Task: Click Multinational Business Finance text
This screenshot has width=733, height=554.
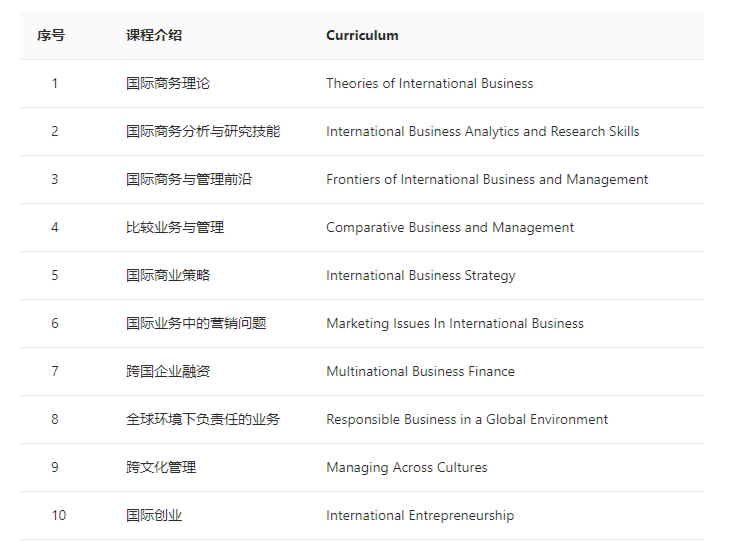Action: pos(420,372)
